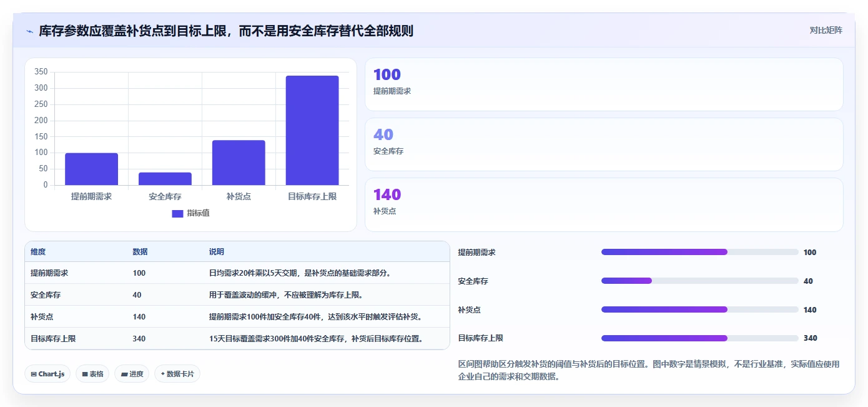This screenshot has height=407, width=868.
Task: Click the 安全库存 bar in chart
Action: (165, 179)
